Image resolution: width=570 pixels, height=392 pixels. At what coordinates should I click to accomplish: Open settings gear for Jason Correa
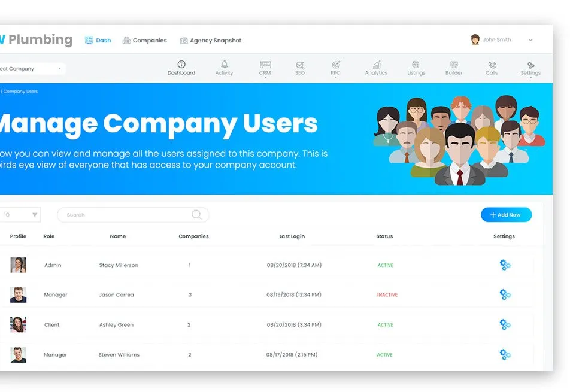pos(505,294)
